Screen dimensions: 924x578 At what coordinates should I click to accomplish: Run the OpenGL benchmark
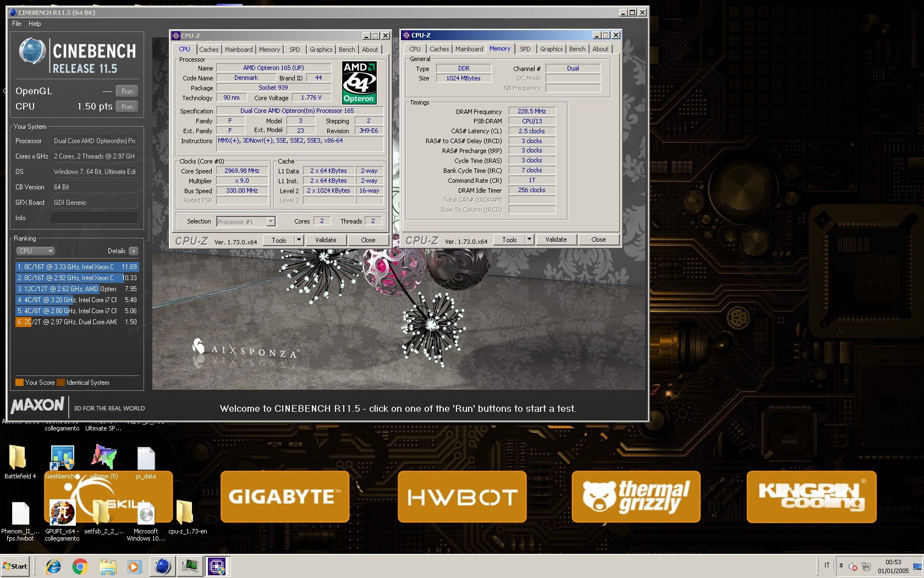tap(127, 91)
